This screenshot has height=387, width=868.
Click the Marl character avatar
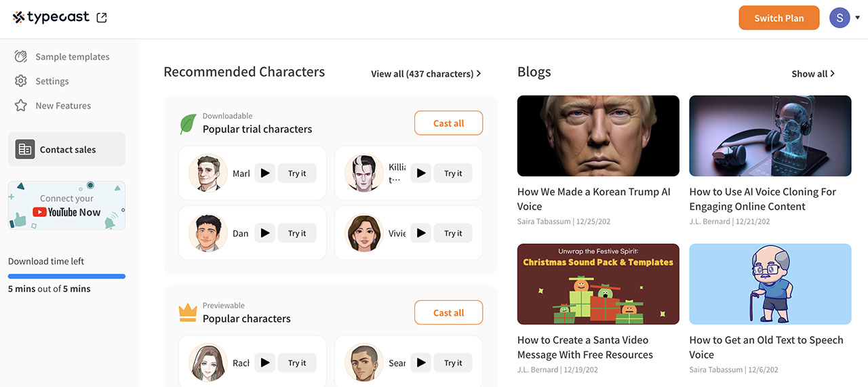coord(208,174)
